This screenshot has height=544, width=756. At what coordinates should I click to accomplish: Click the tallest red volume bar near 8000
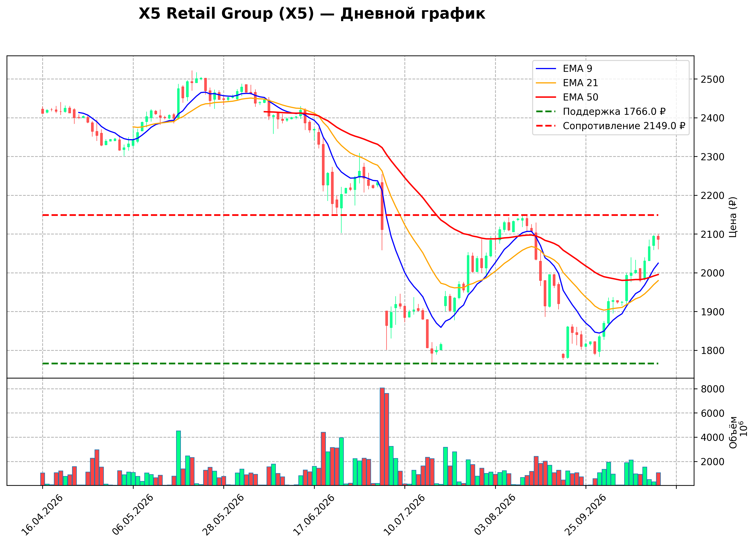coord(382,436)
